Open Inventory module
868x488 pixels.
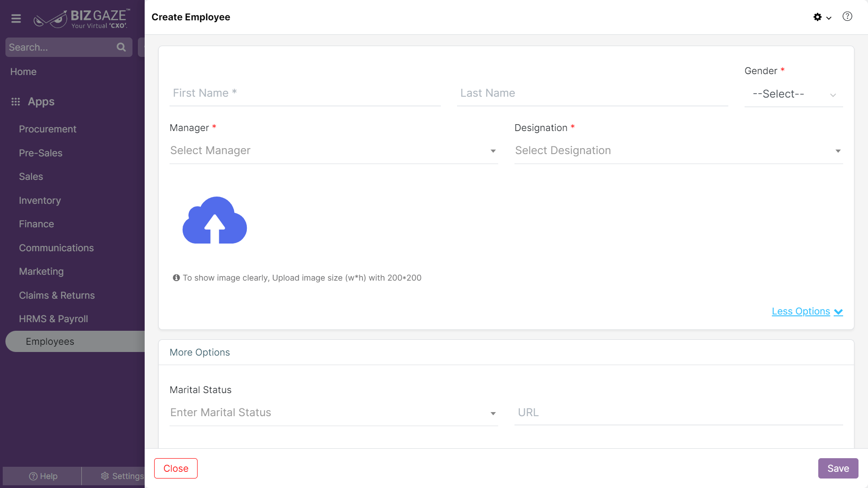[x=40, y=201]
